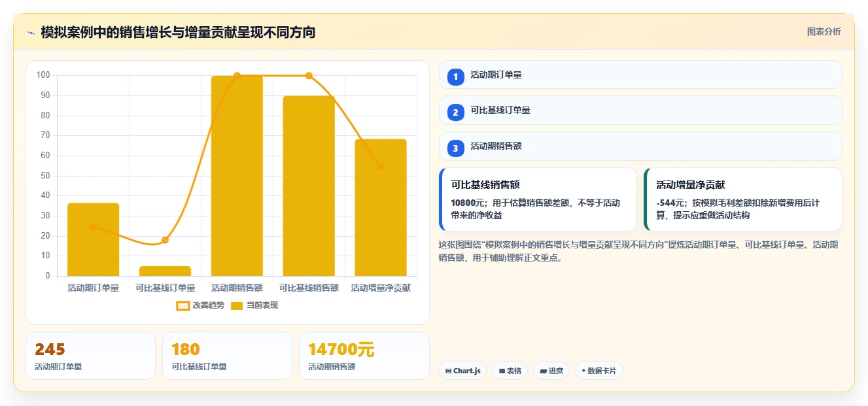
Task: Open the 可比基线销售额 info card
Action: 538,199
